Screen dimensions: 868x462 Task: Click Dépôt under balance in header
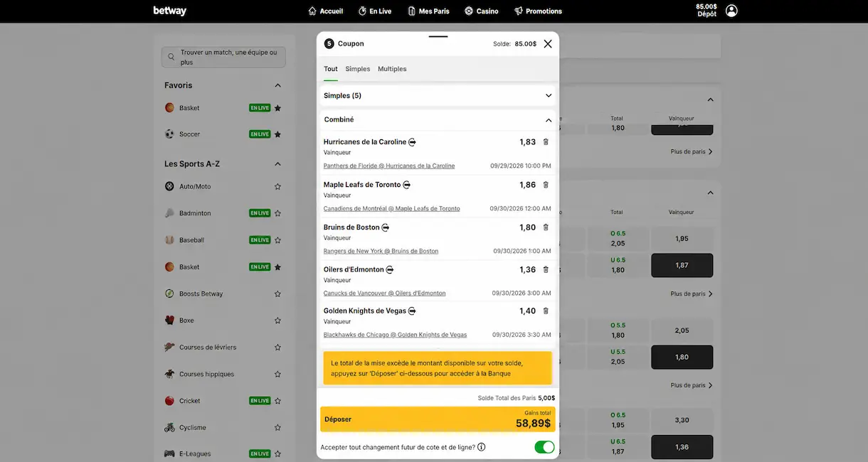click(x=707, y=14)
